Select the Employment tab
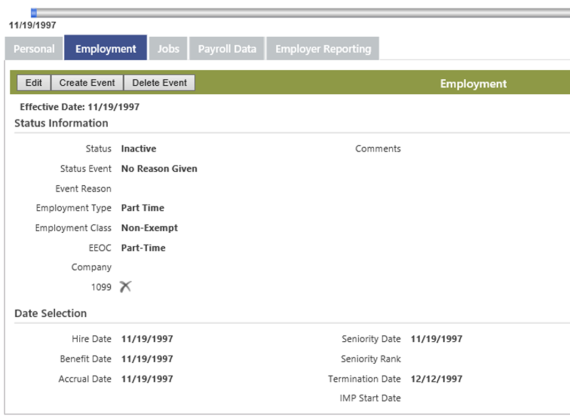Screen dimensions: 570x418 click(106, 48)
